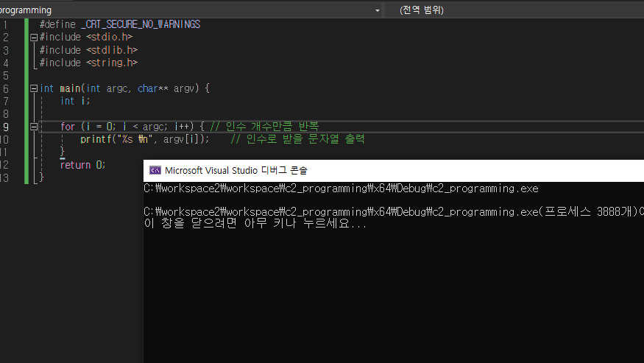Click the 'return 0;' statement
This screenshot has height=363, width=644.
[x=83, y=165]
